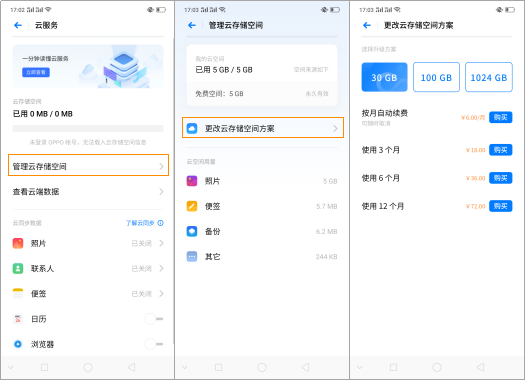Go back from the 云服务 screen
The image size is (526, 381).
[18, 25]
